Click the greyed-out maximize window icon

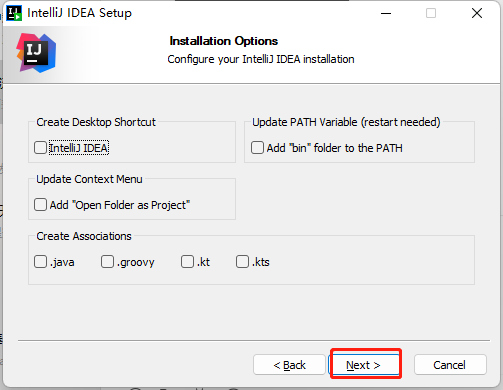point(431,13)
